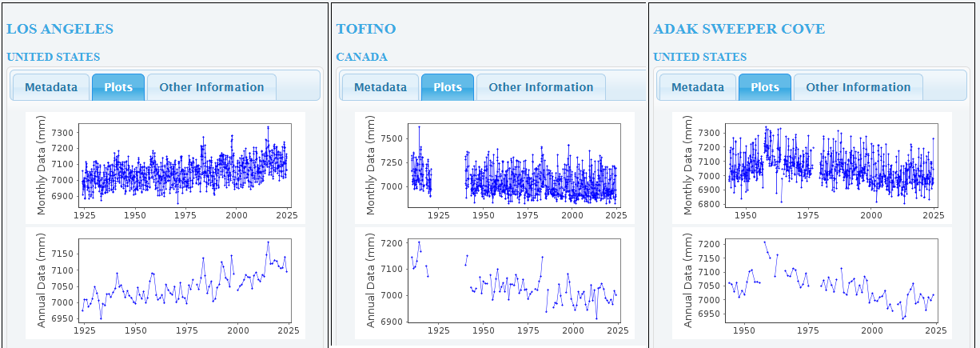Viewport: 980px width, 348px height.
Task: Select Plots tab in Adak Sweeper Cove panel
Action: point(765,87)
